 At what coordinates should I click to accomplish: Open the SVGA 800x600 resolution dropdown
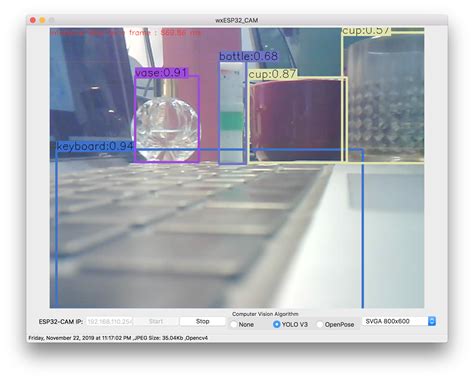point(399,321)
